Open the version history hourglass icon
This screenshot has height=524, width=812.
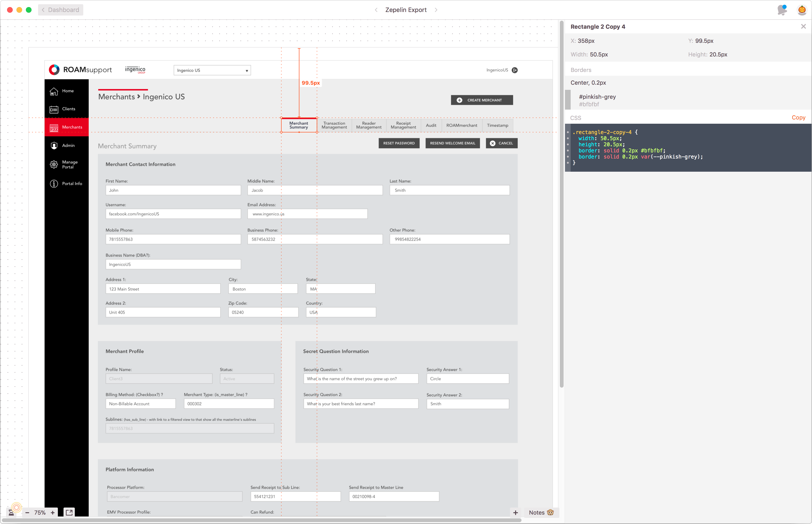[x=11, y=512]
